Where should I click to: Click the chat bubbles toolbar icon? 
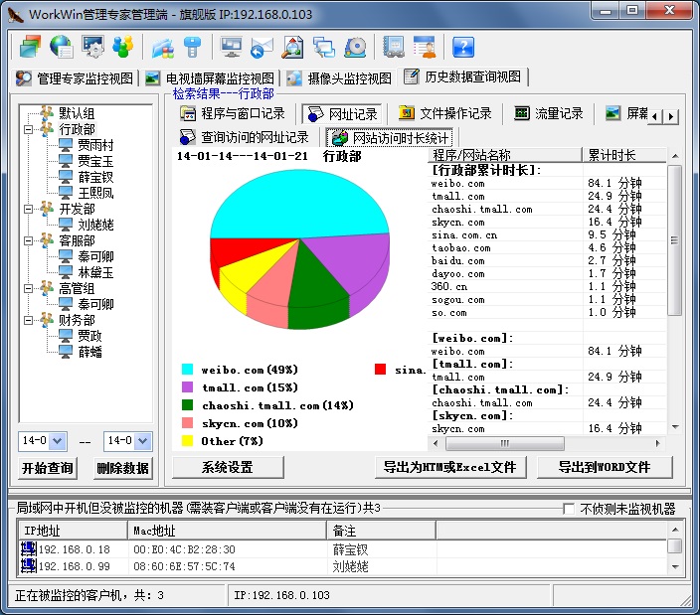[x=324, y=48]
